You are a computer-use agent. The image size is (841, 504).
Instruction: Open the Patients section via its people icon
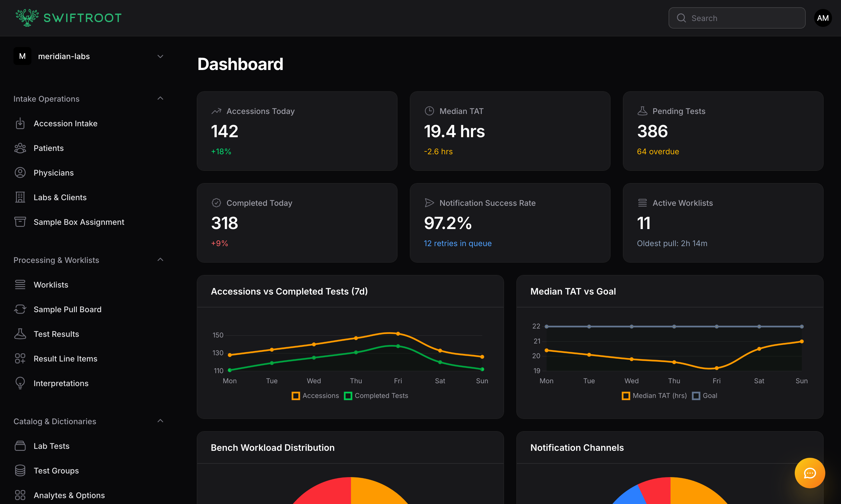(x=20, y=148)
